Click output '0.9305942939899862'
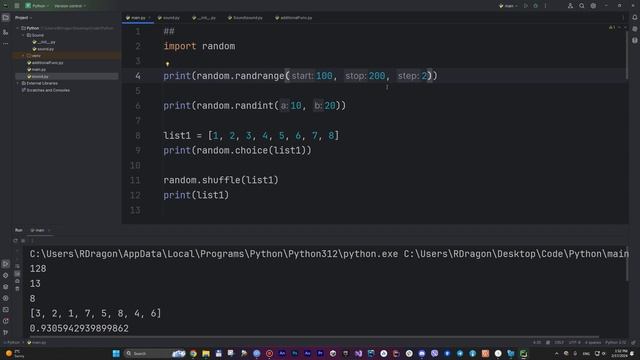This screenshot has height=360, width=640. click(79, 329)
